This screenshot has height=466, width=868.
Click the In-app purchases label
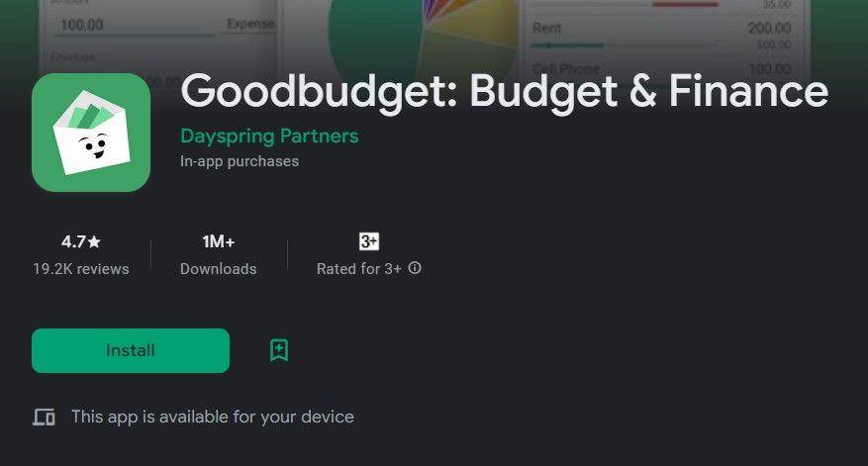(x=240, y=161)
